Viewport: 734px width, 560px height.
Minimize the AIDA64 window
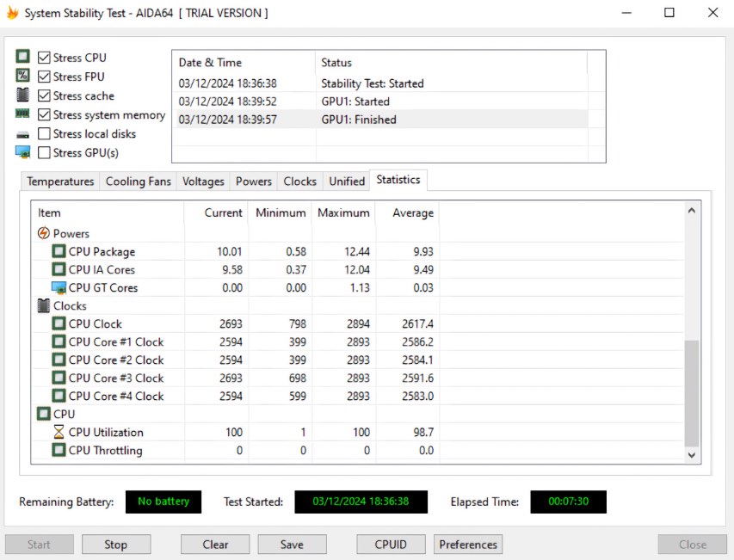(626, 13)
